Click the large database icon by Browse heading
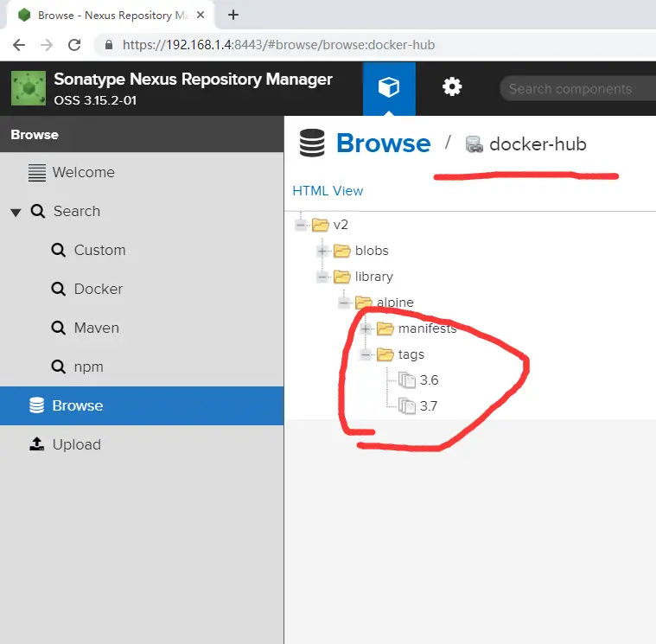The height and width of the screenshot is (644, 656). (312, 143)
